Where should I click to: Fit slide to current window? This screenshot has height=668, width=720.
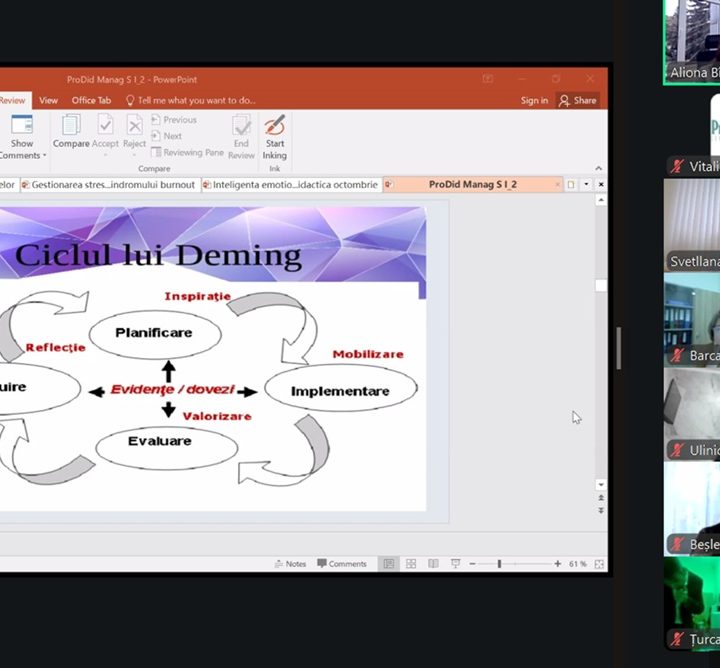pos(599,564)
